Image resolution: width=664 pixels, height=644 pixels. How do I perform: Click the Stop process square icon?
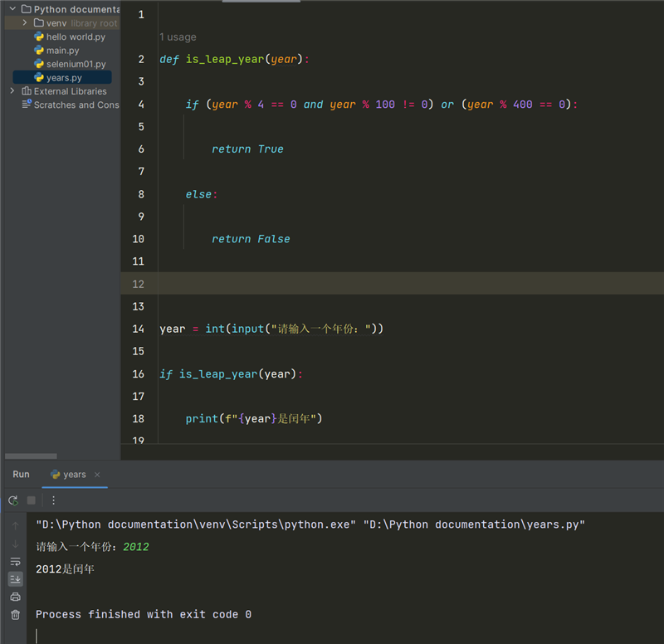pyautogui.click(x=32, y=500)
